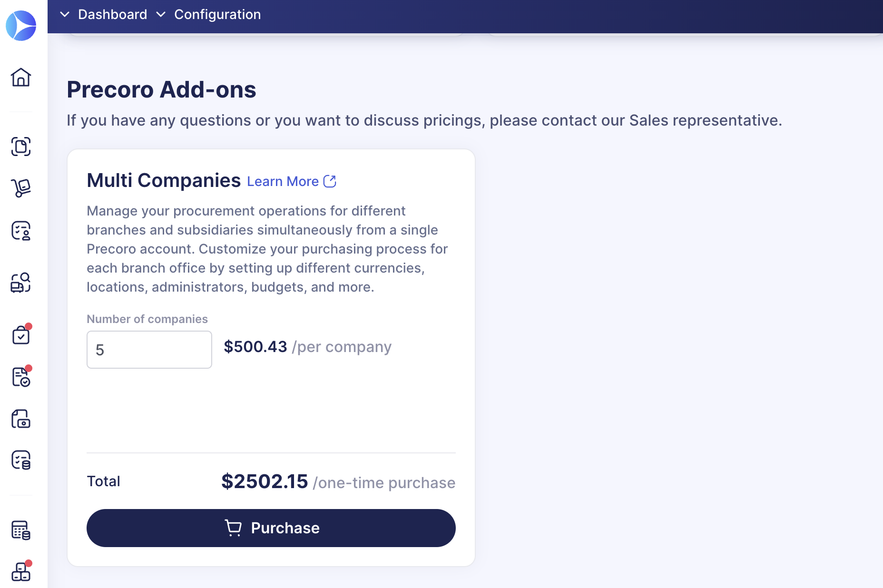This screenshot has width=883, height=588.
Task: Open the hand truck cart icon
Action: coord(21,188)
